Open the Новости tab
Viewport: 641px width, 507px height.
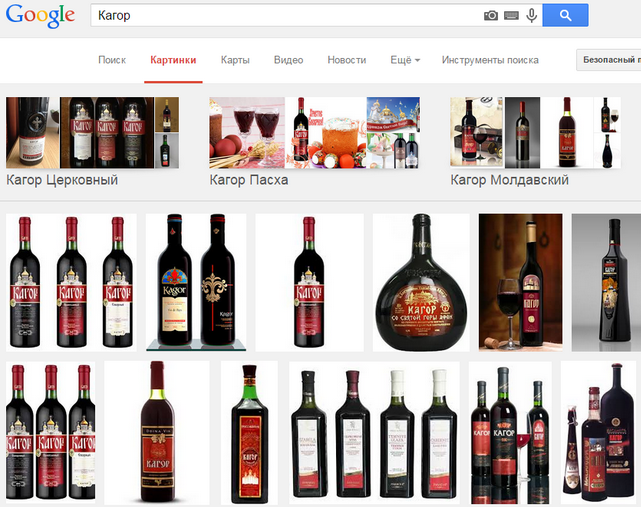347,60
